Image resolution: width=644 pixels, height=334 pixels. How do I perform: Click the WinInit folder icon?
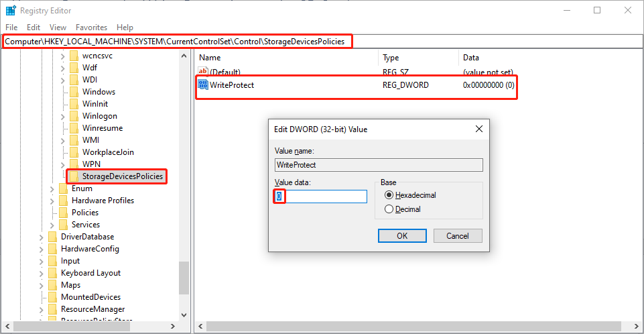pos(74,103)
